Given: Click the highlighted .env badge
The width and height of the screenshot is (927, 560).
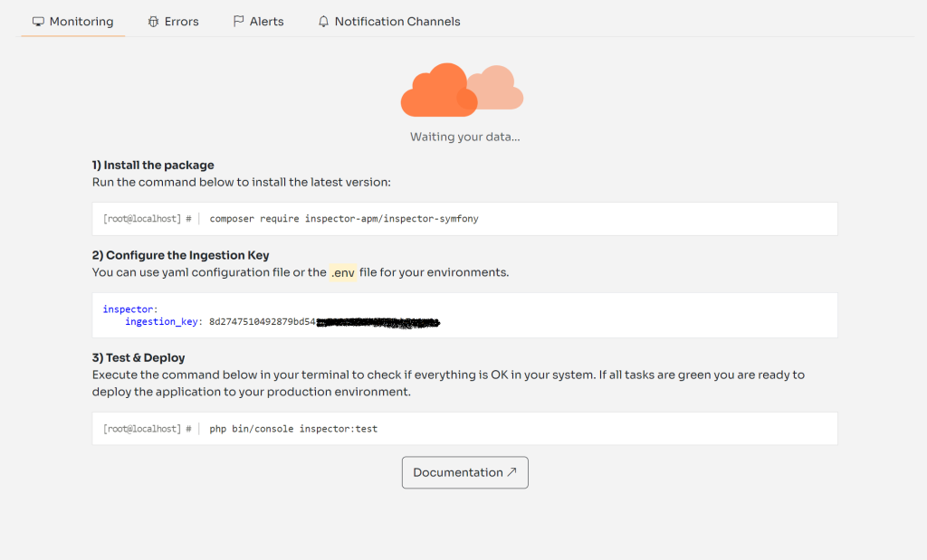Looking at the screenshot, I should click(342, 272).
